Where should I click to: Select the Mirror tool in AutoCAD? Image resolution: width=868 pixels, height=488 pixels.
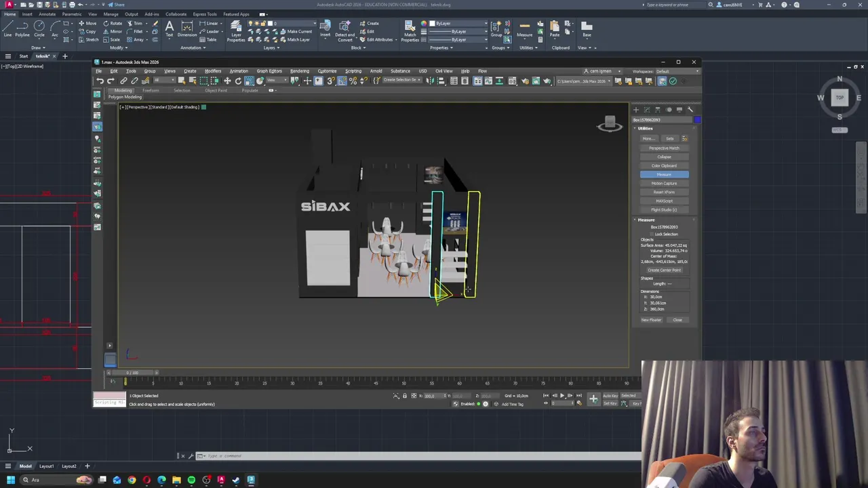click(113, 31)
